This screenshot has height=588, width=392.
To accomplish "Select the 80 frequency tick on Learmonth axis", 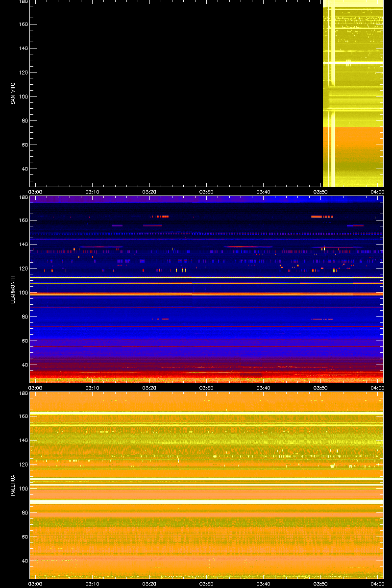I will tap(24, 317).
